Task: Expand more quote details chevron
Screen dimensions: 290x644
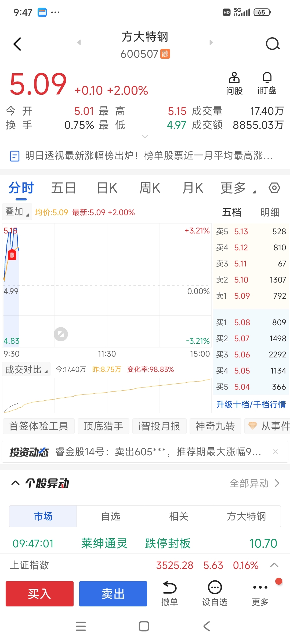Action: (x=145, y=136)
